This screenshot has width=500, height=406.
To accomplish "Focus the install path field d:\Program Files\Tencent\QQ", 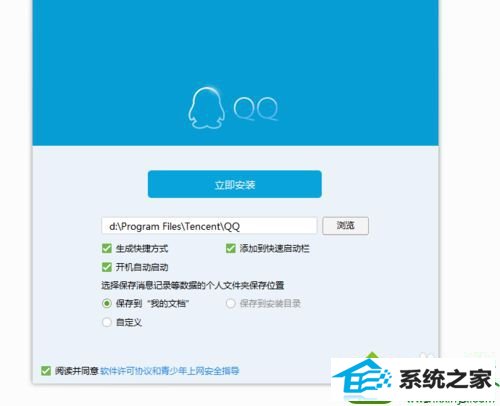I will [209, 226].
